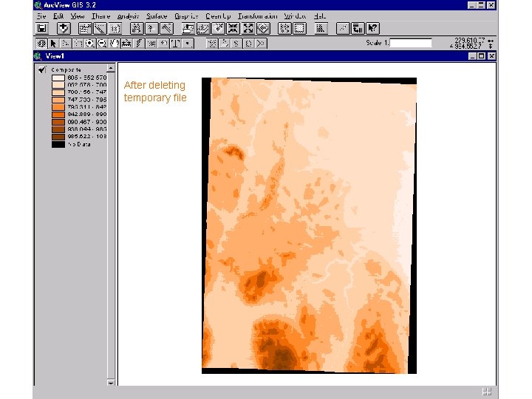Image resolution: width=532 pixels, height=399 pixels.
Task: Open the Window menu
Action: click(295, 16)
